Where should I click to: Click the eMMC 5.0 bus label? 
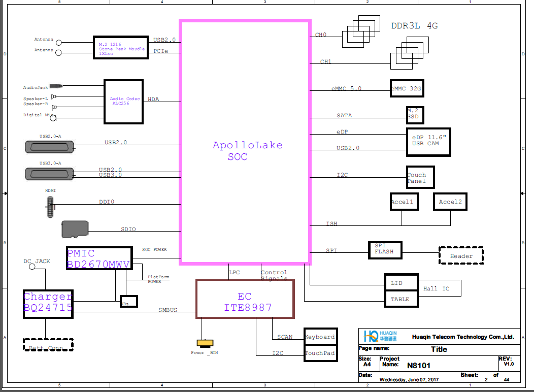click(x=346, y=88)
